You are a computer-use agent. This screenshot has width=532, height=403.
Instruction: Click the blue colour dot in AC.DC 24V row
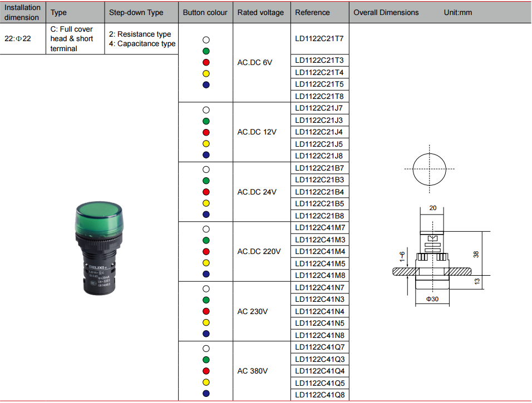[x=206, y=215]
